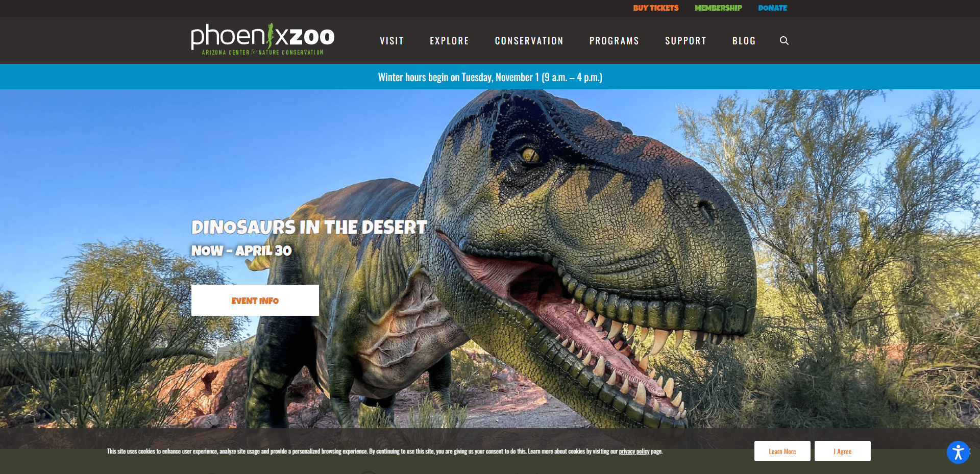Open the search magnifier icon
The width and height of the screenshot is (980, 474).
point(784,41)
